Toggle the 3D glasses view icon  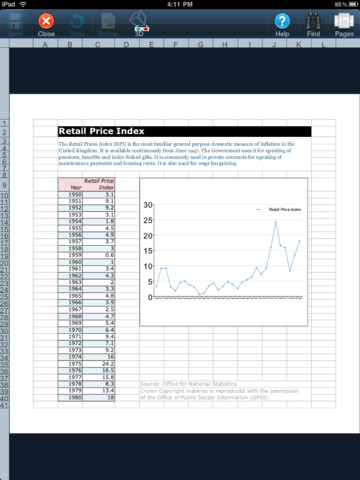click(139, 21)
